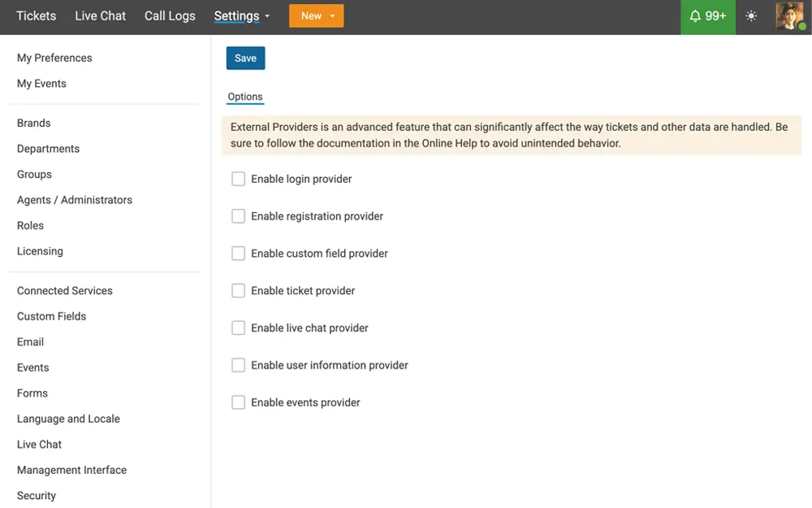Go to Departments settings

(48, 149)
